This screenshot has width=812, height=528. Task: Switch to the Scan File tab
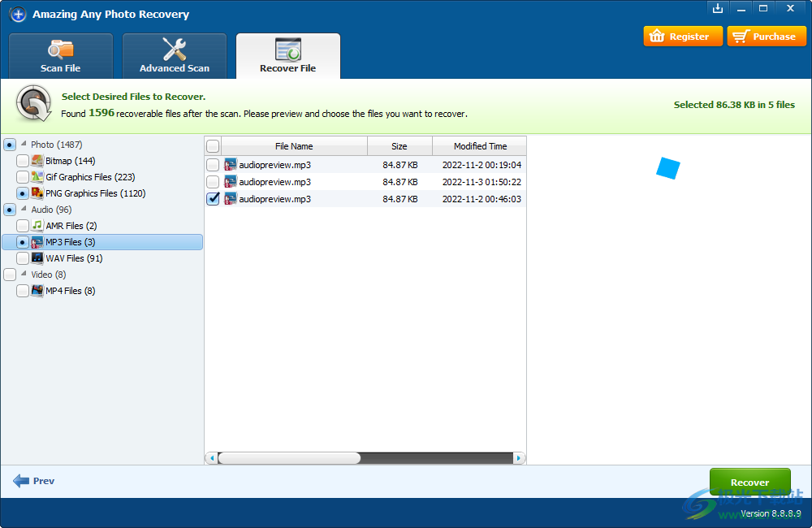[61, 56]
